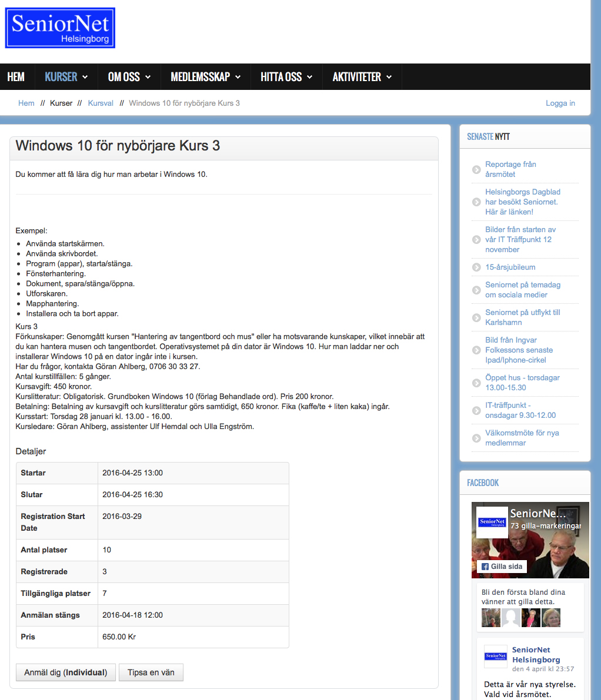601x700 pixels.
Task: Click the page heading Windows 10 för nybörjare Kurs 3
Action: (x=118, y=146)
